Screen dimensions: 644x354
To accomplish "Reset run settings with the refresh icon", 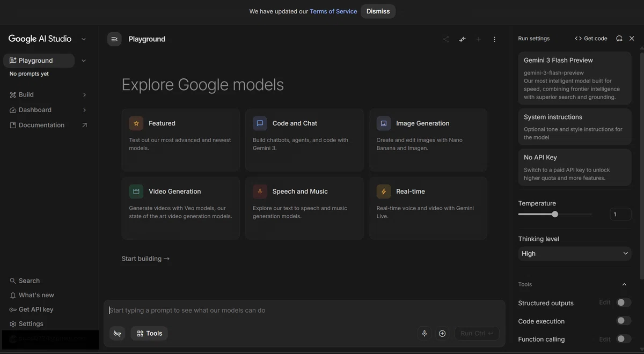I will [619, 39].
